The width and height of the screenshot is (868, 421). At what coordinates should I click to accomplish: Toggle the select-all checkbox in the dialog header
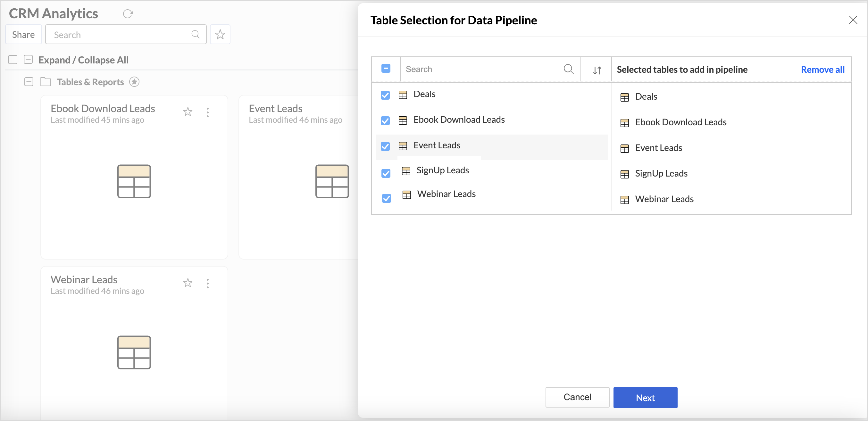[386, 68]
